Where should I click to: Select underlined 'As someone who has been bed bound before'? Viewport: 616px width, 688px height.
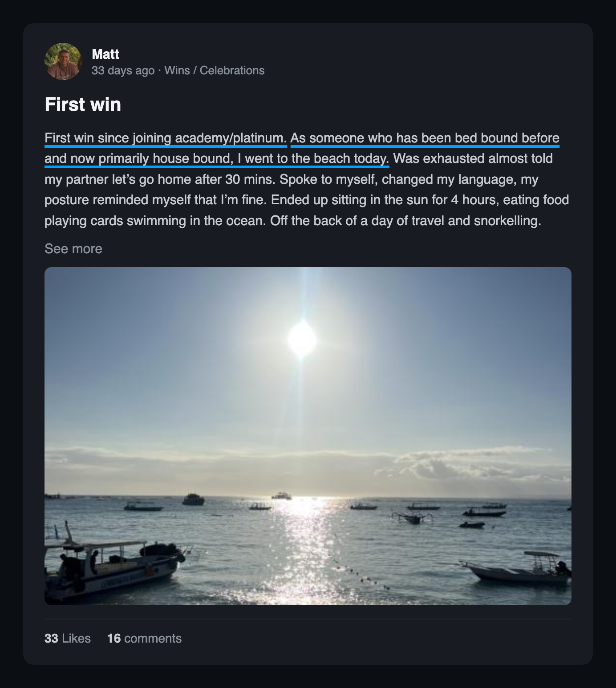tap(425, 138)
